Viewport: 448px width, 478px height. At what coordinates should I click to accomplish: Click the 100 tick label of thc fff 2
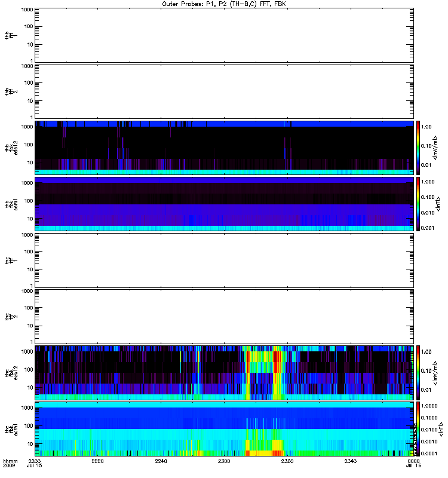point(29,308)
